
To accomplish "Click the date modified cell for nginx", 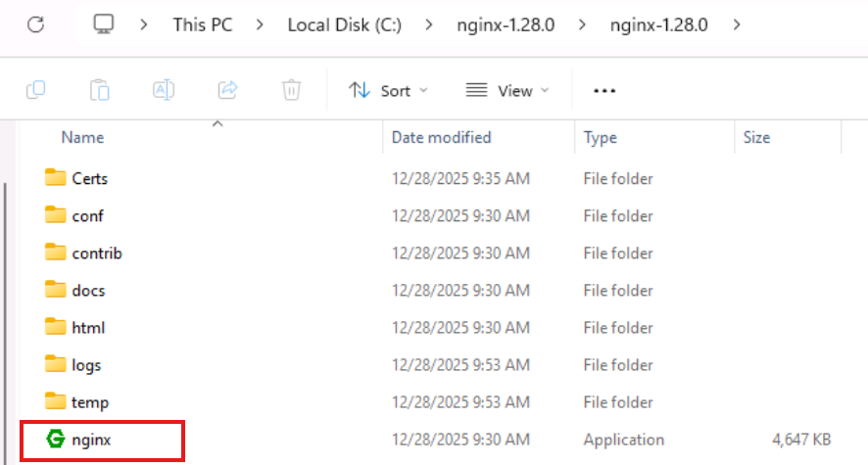I will (x=460, y=440).
